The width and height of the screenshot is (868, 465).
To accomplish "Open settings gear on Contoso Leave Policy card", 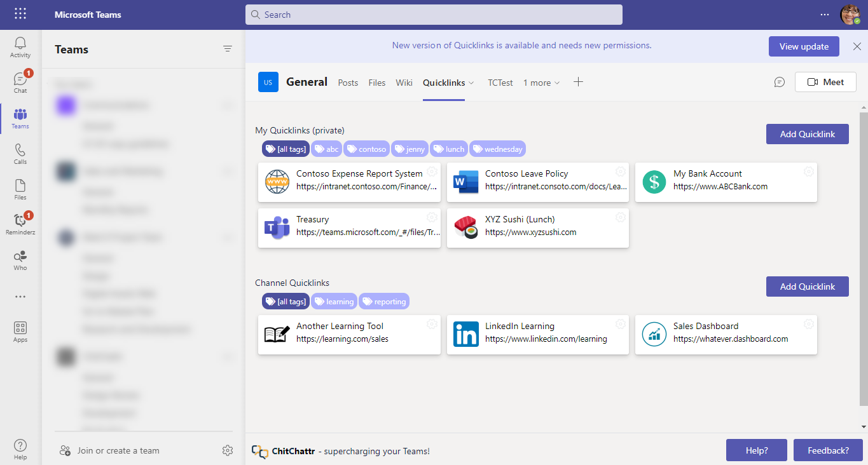I will coord(621,172).
